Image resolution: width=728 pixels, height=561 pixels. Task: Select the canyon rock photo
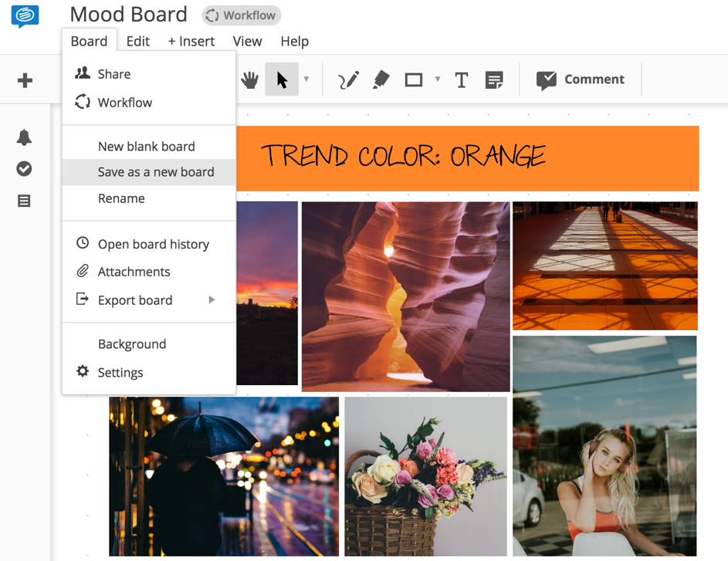406,296
